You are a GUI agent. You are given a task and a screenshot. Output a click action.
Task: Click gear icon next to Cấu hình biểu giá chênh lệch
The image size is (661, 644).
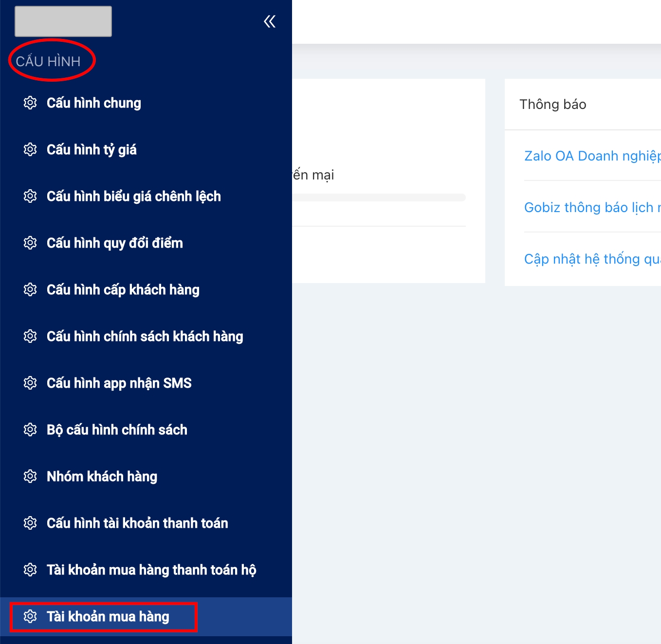pos(30,196)
